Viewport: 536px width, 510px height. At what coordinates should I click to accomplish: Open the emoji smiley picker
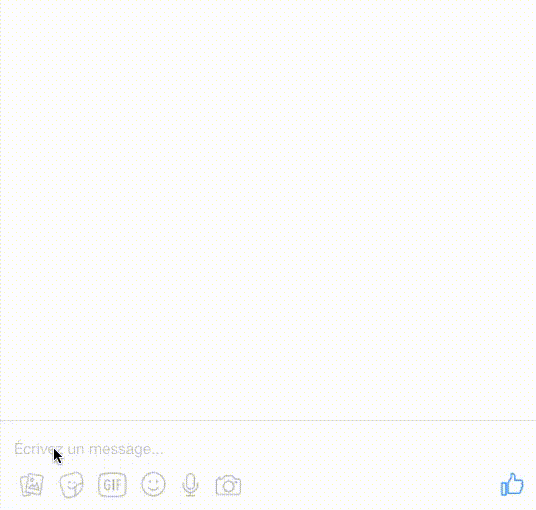point(153,484)
